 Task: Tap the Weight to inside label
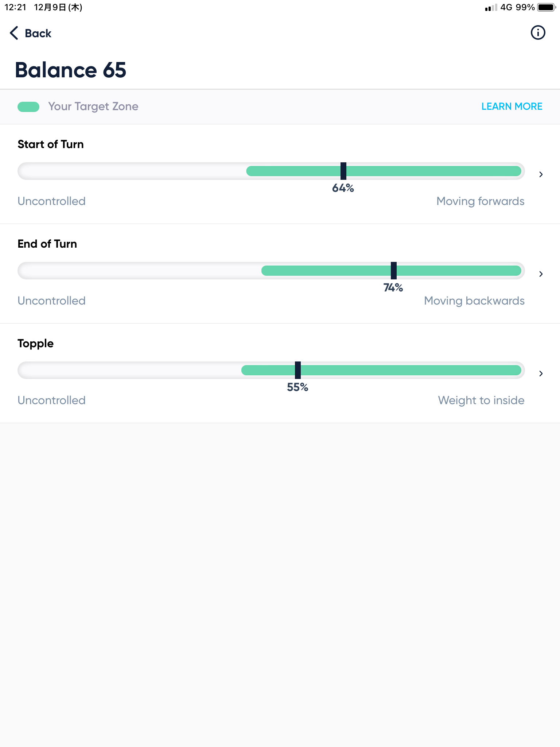[481, 400]
